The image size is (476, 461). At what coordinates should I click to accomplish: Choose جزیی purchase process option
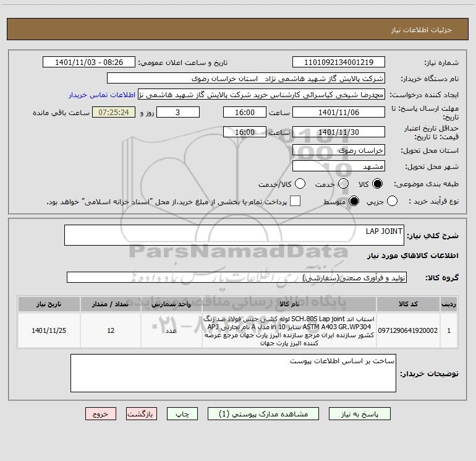392,201
